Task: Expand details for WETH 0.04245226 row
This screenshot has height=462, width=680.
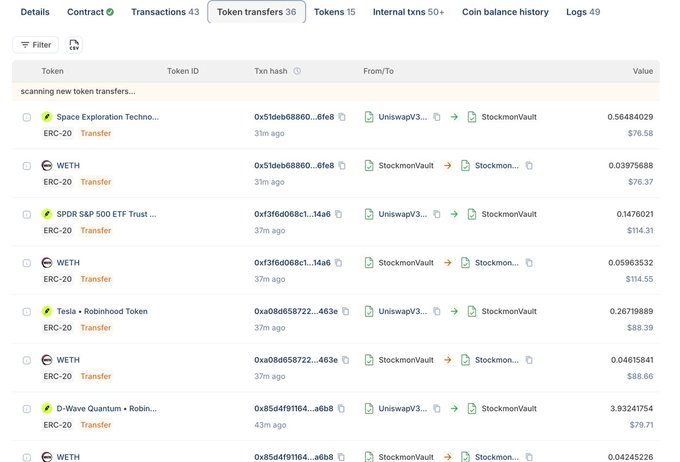Action: pos(27,457)
